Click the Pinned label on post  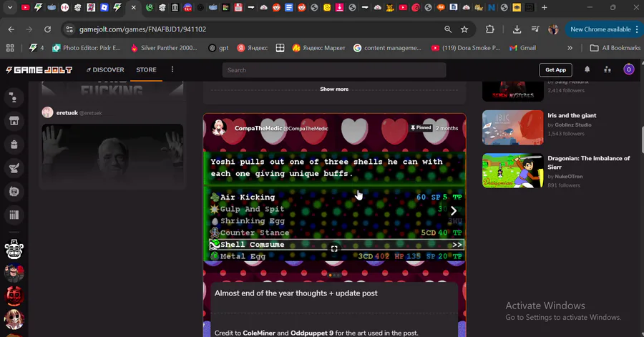421,127
